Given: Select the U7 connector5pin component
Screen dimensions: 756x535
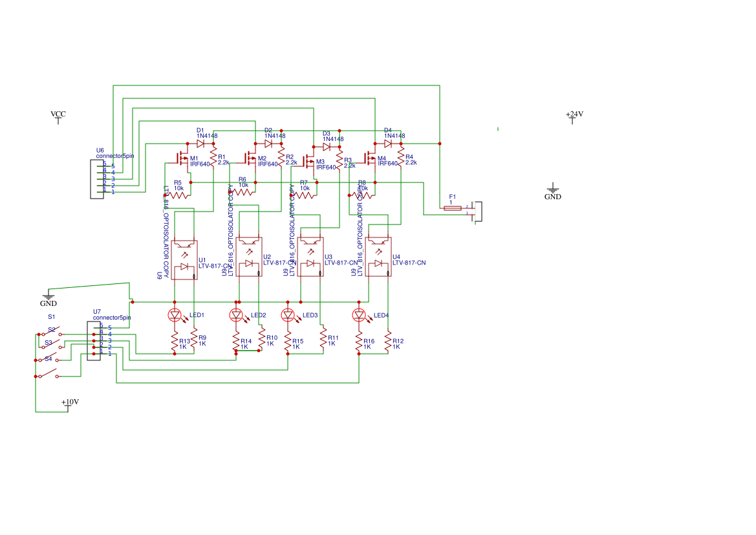Looking at the screenshot, I should [x=94, y=341].
